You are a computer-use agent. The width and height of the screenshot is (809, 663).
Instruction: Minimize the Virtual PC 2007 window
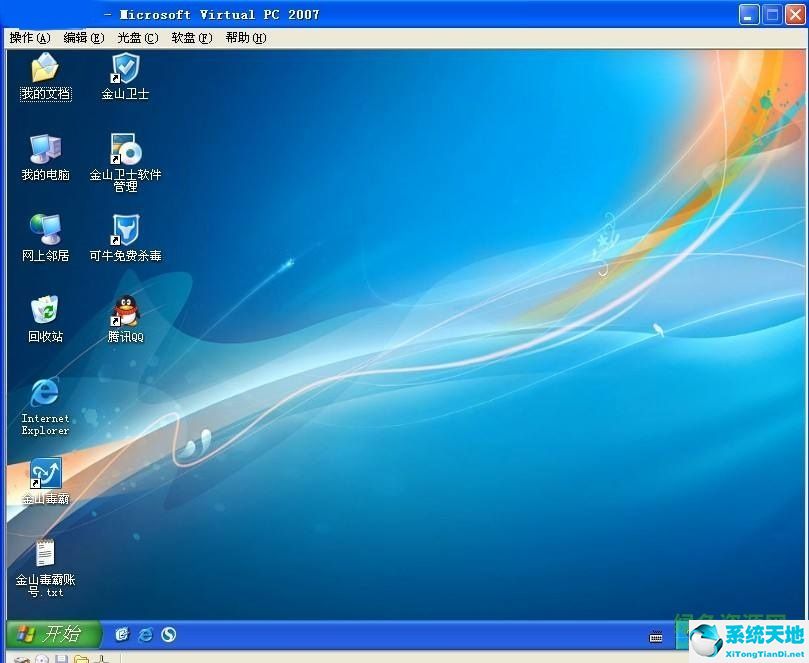pyautogui.click(x=749, y=14)
